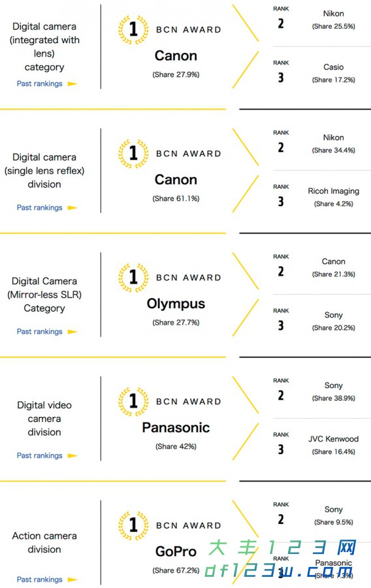Viewport: 371px width, 588px height.
Task: Click yellow arrow beside single lens reflex rankings
Action: (x=73, y=208)
